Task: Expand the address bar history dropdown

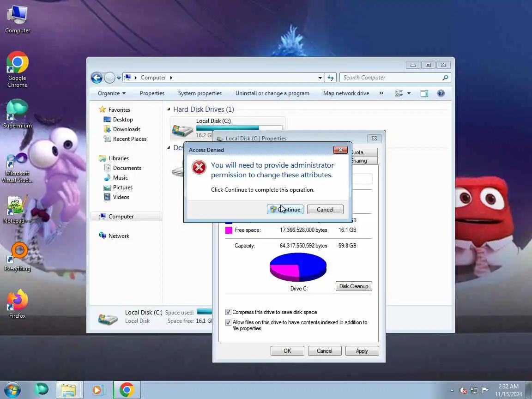Action: (320, 78)
